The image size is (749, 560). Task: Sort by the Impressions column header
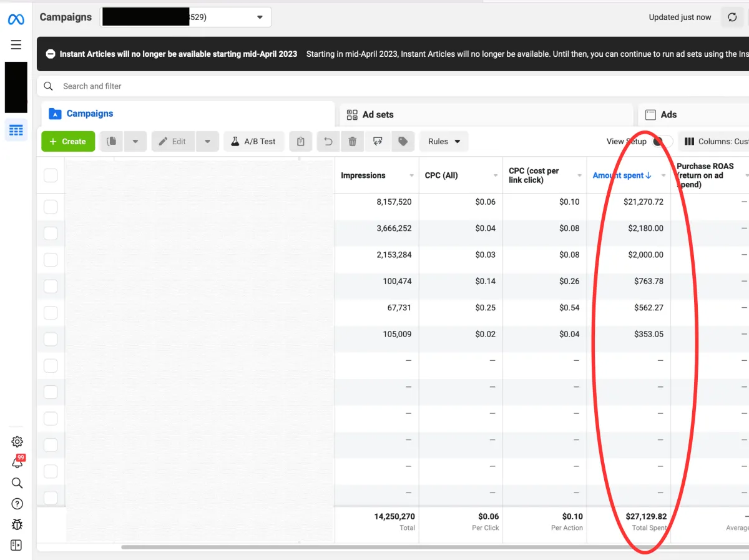[x=363, y=175]
